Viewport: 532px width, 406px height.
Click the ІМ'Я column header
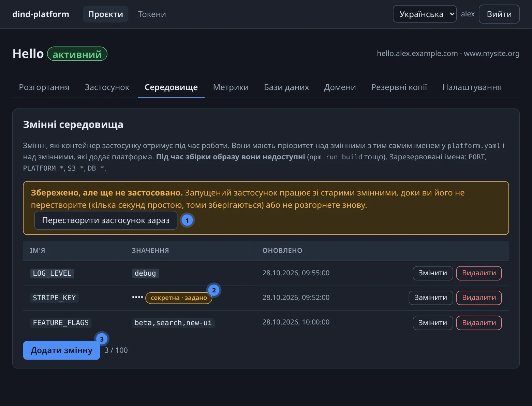coord(38,250)
